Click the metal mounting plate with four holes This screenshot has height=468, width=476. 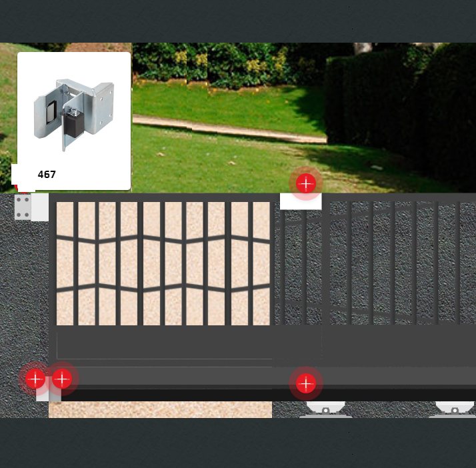23,207
